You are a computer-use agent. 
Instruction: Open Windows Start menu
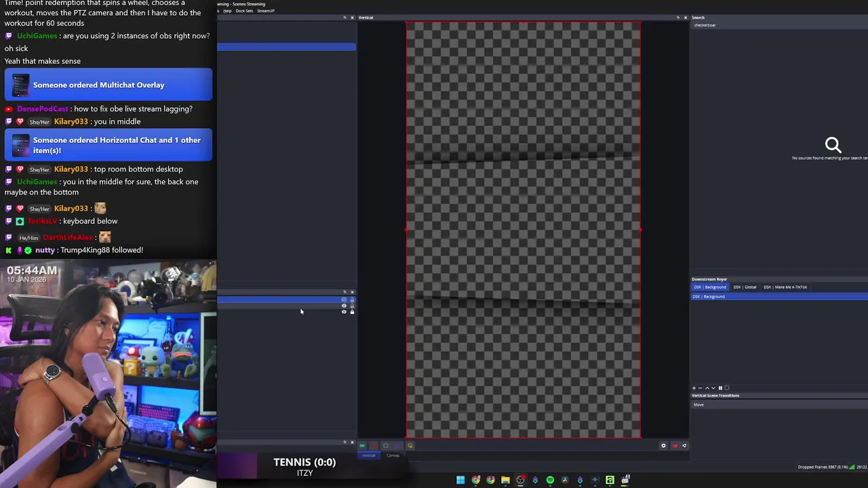460,480
